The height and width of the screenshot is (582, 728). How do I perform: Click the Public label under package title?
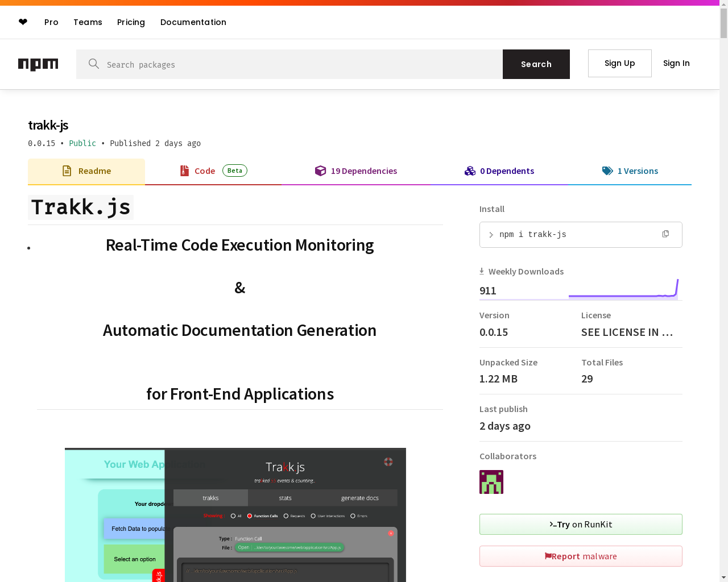pos(82,143)
